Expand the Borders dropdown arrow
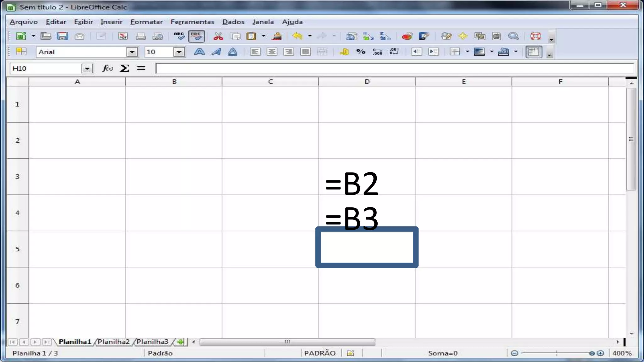Image resolution: width=644 pixels, height=362 pixels. (x=467, y=52)
